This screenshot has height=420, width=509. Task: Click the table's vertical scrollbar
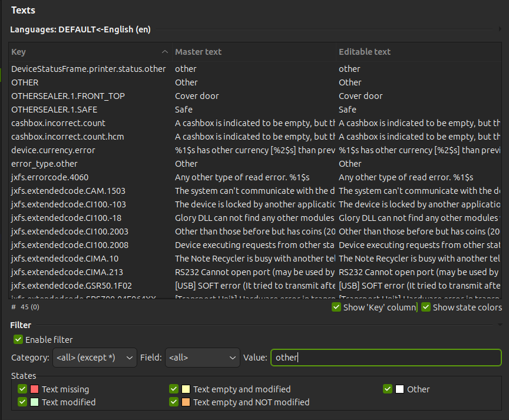pyautogui.click(x=505, y=177)
